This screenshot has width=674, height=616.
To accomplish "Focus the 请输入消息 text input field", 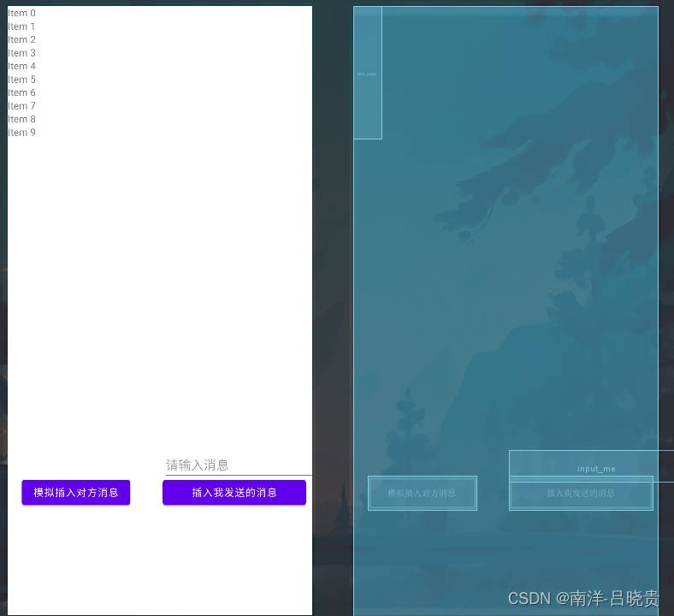I will tap(238, 465).
